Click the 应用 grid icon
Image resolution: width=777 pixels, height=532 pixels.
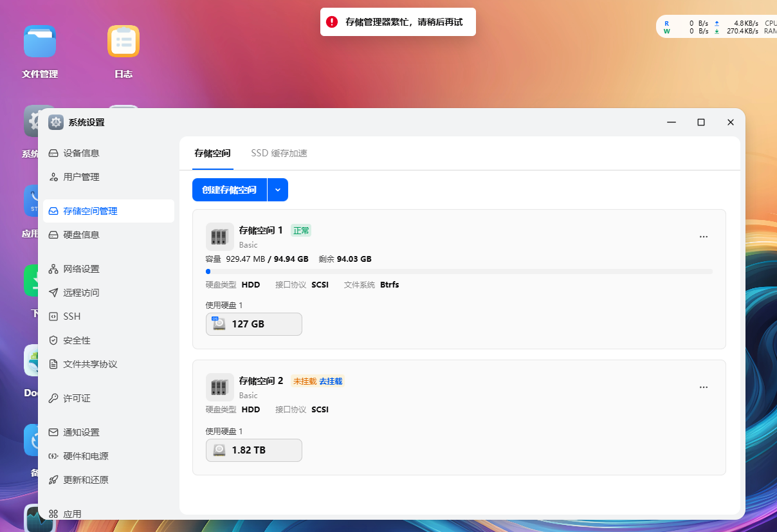click(x=53, y=514)
